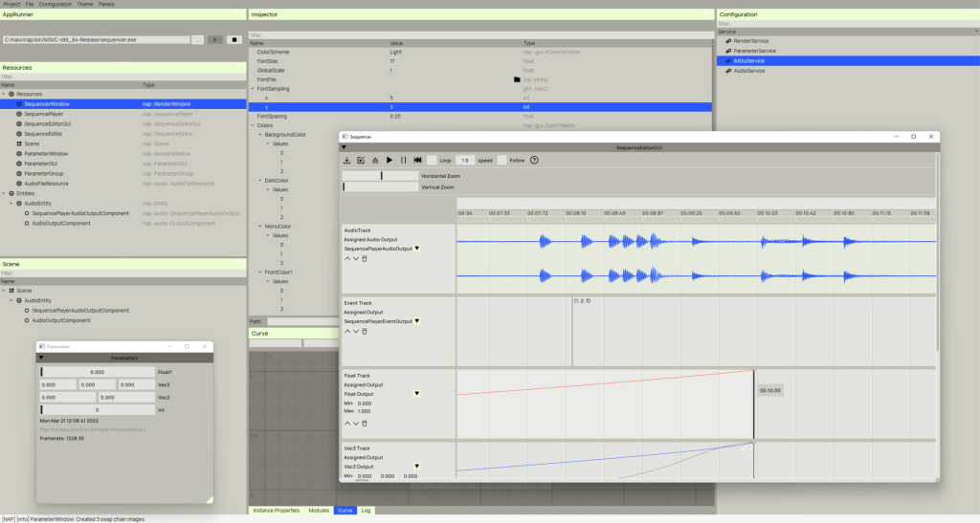Open the Float Output dropdown

[x=417, y=394]
